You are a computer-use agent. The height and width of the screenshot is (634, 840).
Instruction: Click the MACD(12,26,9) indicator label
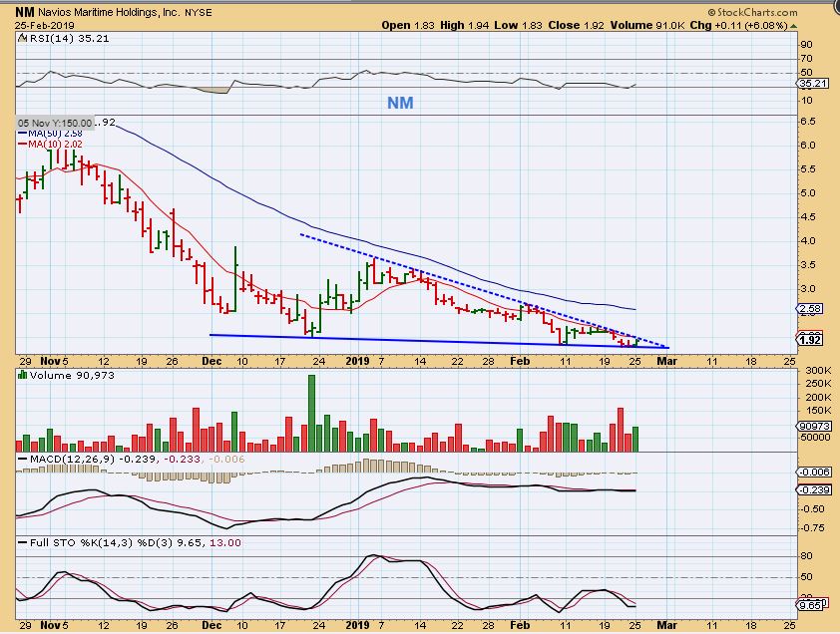73,460
